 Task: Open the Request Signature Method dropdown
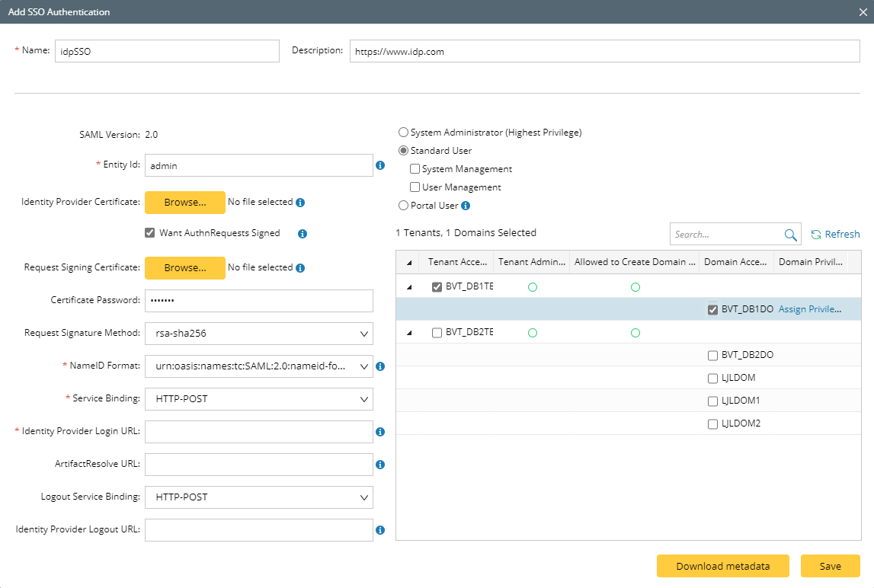pos(258,334)
